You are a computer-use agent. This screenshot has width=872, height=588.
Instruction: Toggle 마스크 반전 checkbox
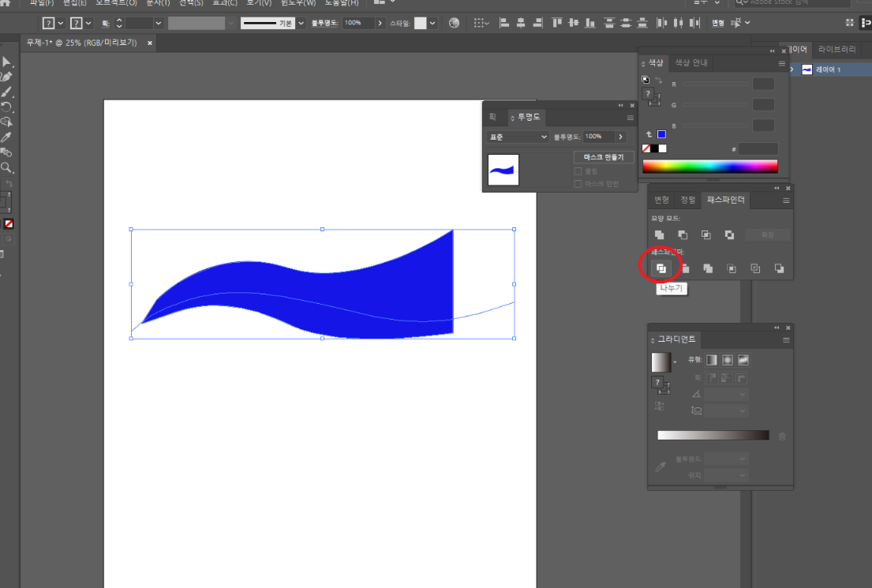[x=578, y=184]
